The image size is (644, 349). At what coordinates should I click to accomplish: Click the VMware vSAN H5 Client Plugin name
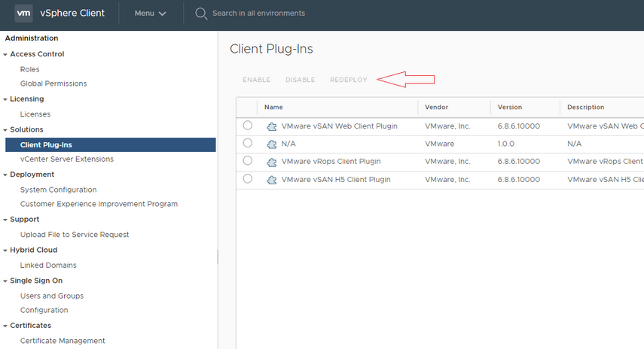point(336,180)
